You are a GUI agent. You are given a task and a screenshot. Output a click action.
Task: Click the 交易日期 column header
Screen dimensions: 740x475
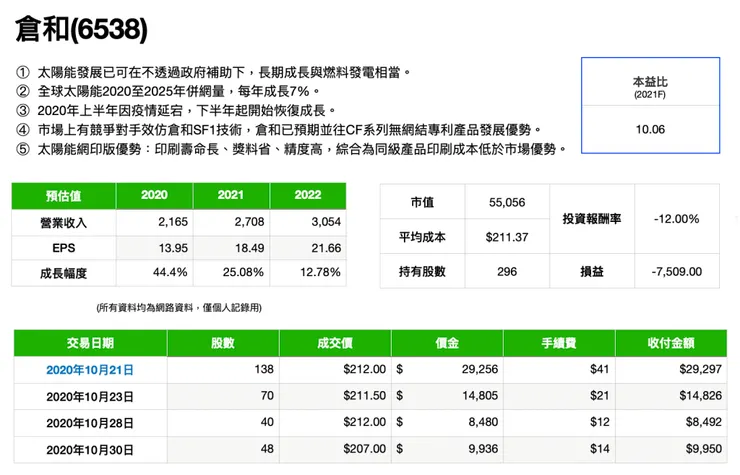[x=90, y=343]
